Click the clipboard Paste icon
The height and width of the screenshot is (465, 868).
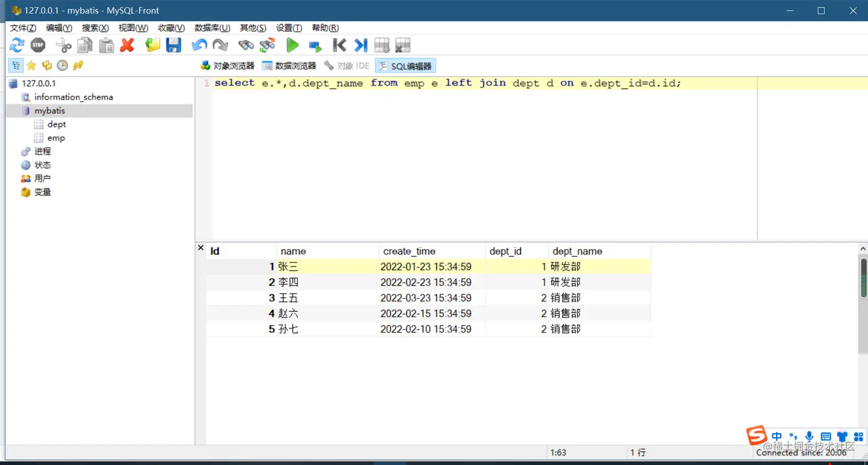106,45
